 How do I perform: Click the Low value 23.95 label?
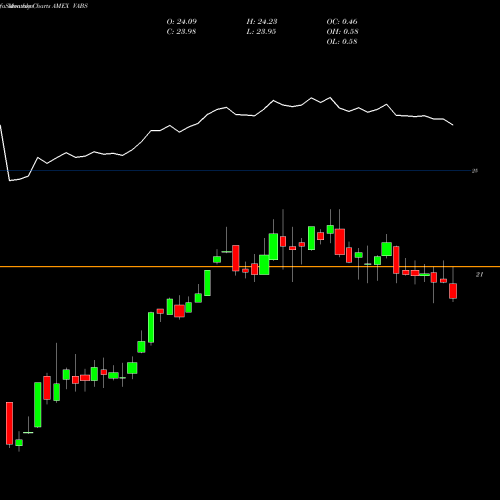261,32
